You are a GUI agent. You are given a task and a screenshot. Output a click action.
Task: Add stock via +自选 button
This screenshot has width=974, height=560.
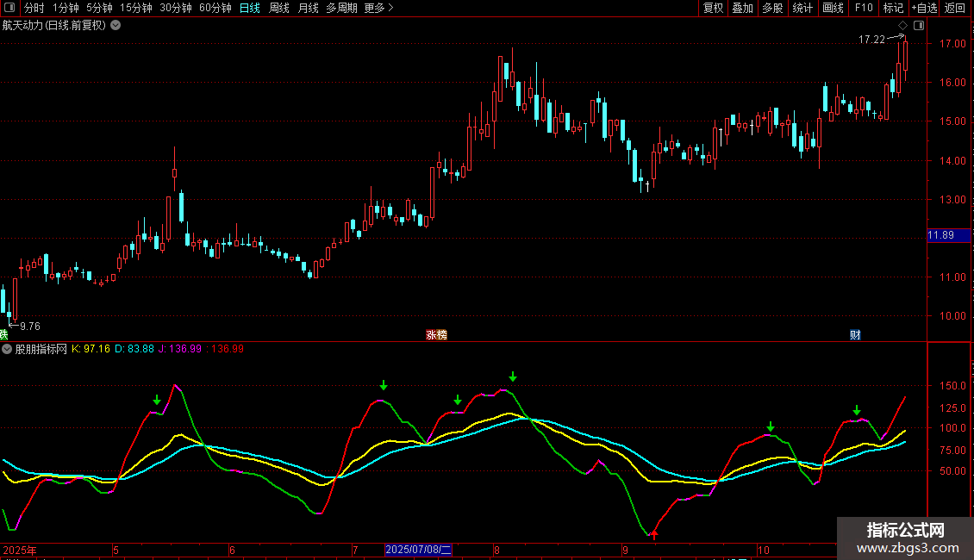(x=923, y=9)
